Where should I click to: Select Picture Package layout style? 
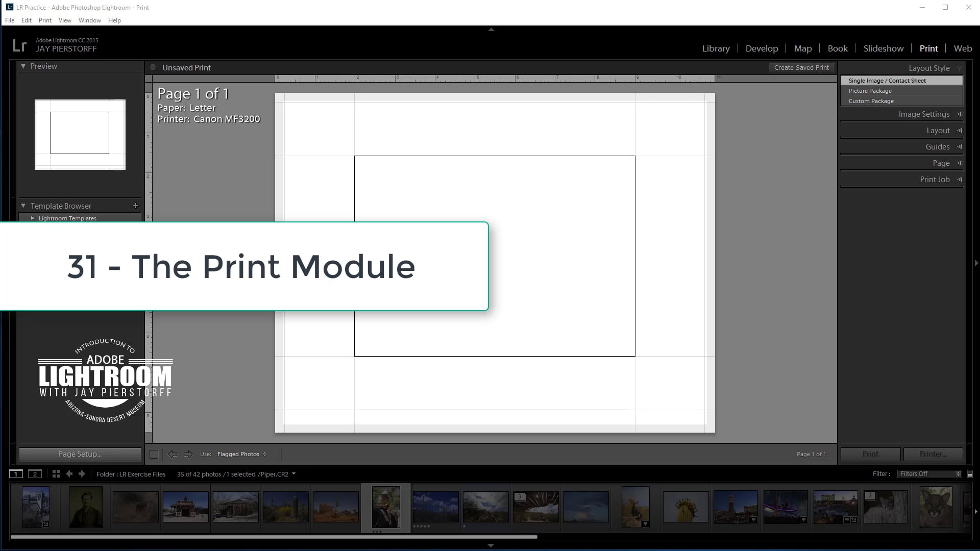870,90
